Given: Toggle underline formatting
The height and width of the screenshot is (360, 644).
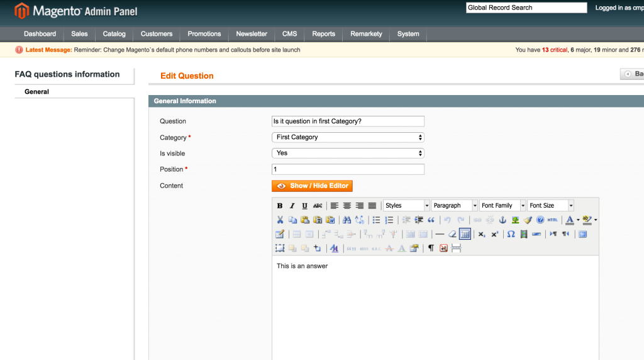Looking at the screenshot, I should tap(304, 206).
